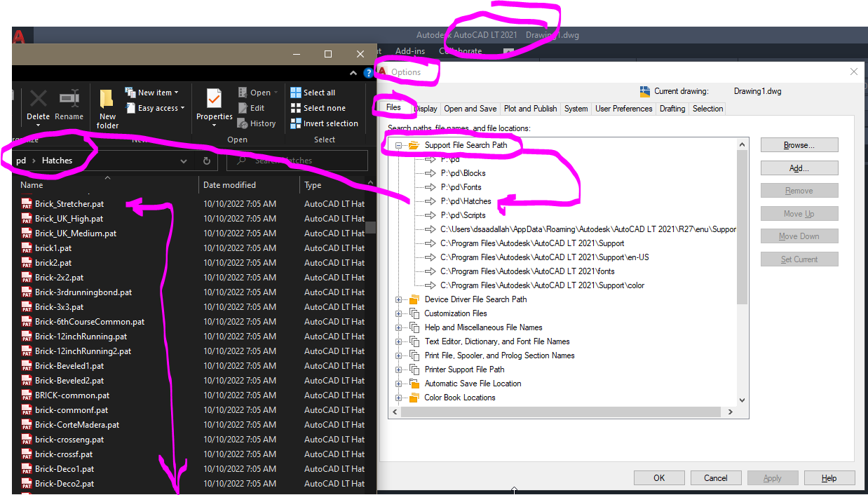The width and height of the screenshot is (868, 495).
Task: Switch to the Plot and Publish tab
Action: (x=530, y=109)
